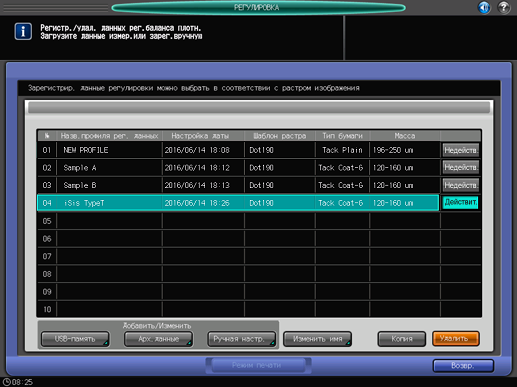Select empty row number 08
Image resolution: width=517 pixels, height=387 pixels.
pos(238,274)
